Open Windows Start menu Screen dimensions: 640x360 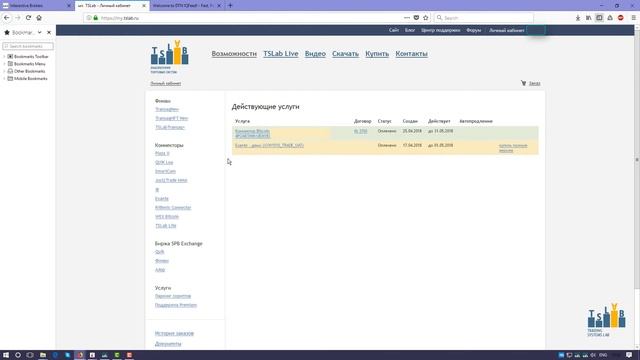coord(6,355)
